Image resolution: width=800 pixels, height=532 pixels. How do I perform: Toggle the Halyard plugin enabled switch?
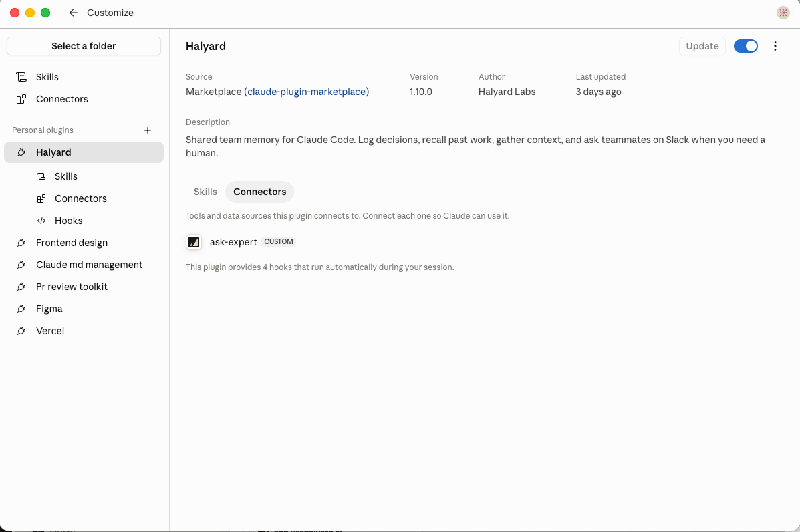(x=745, y=46)
